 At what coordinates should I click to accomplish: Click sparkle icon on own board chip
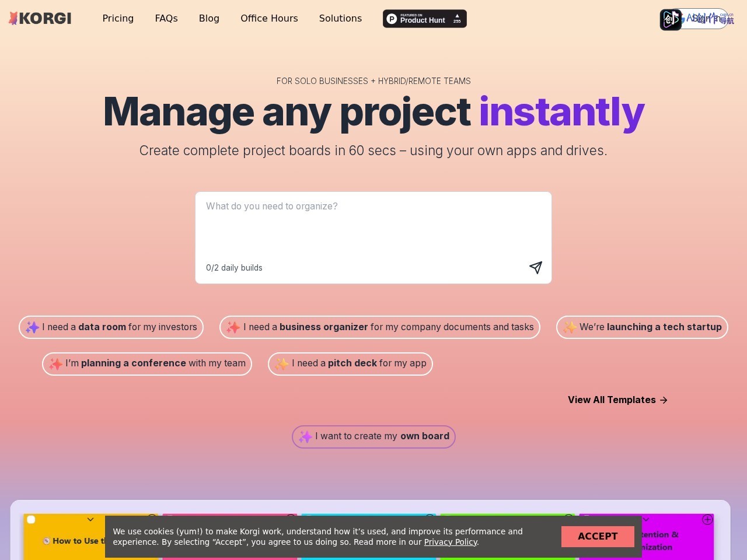(305, 437)
